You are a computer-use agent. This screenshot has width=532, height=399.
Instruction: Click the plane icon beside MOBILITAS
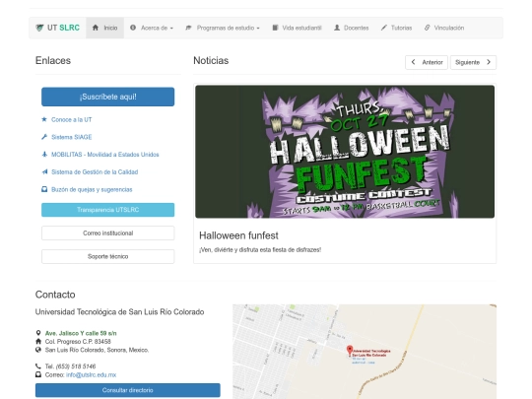tap(44, 155)
